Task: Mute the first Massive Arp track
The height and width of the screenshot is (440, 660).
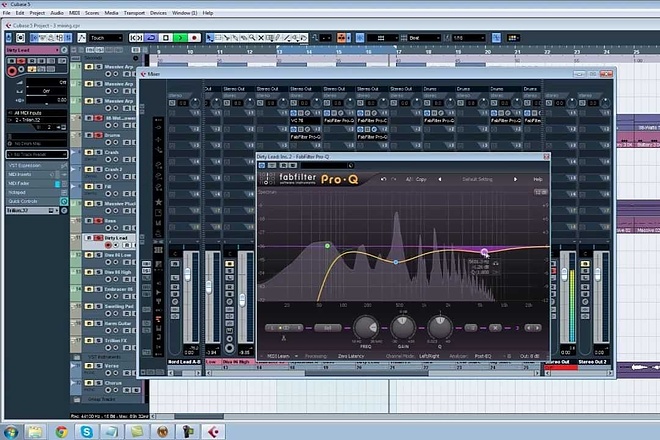Action: point(89,67)
